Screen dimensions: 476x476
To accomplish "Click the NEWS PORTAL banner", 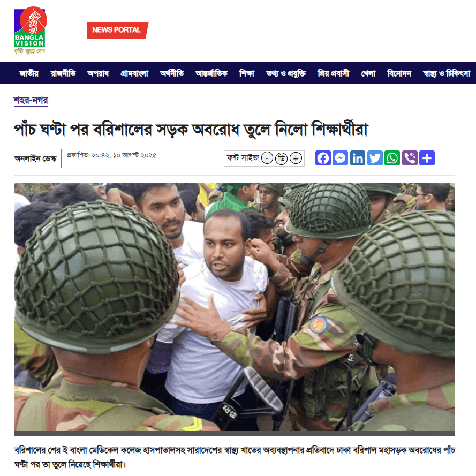I will point(117,30).
